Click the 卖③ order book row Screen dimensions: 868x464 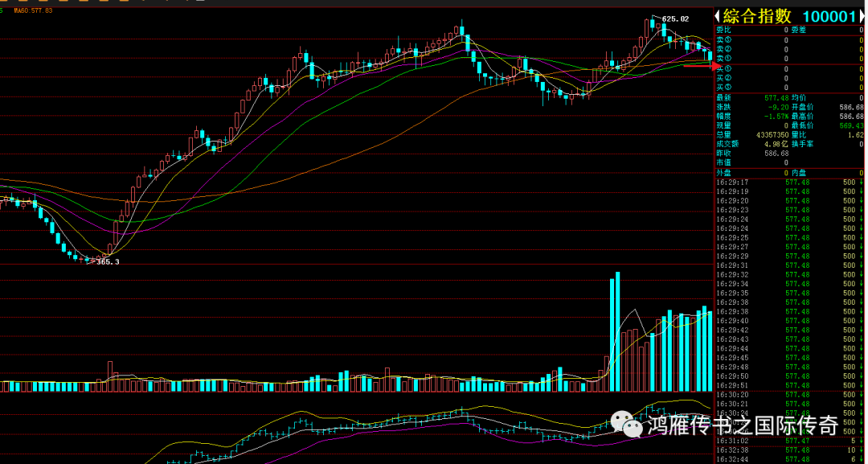[789, 40]
